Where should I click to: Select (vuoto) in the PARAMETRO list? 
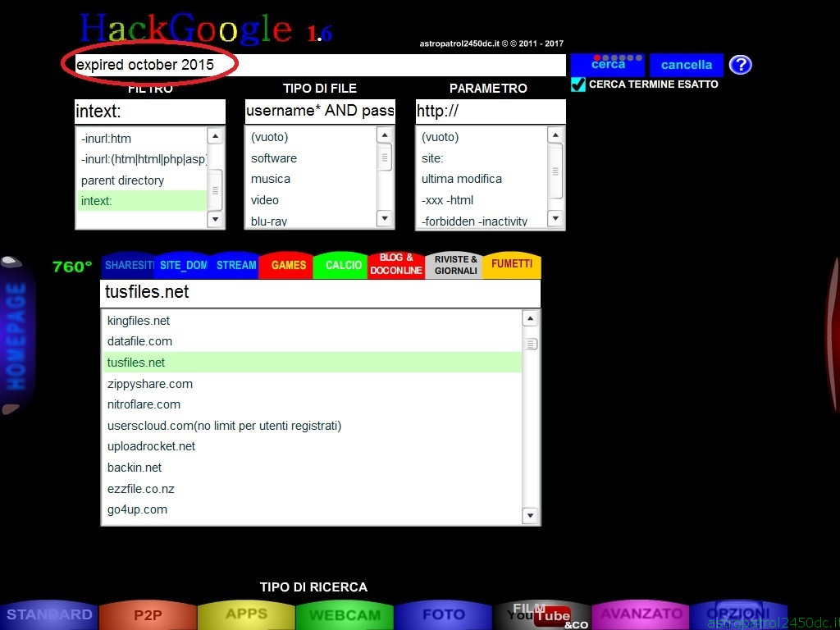[x=482, y=137]
